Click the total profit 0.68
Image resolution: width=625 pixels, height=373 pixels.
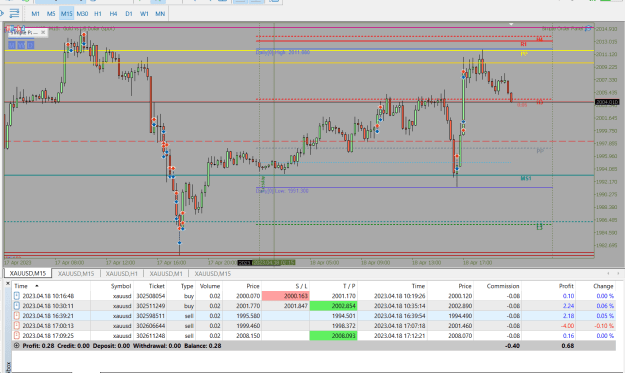tap(568, 346)
